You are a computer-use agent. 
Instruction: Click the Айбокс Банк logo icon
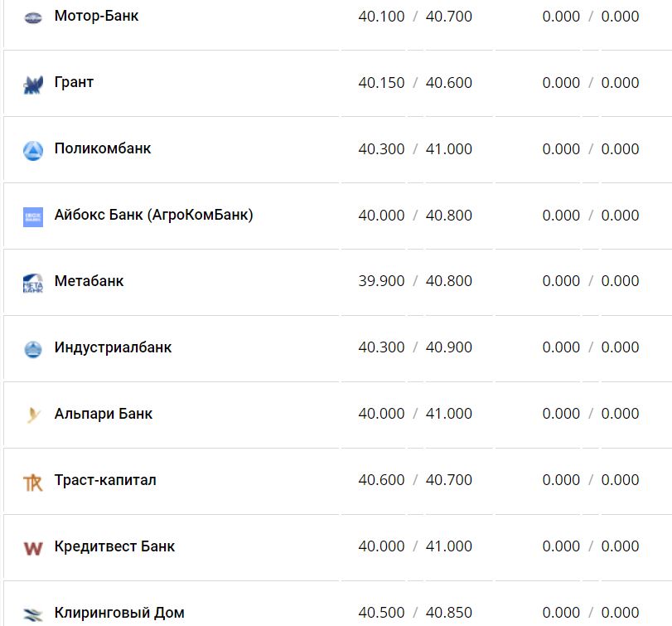(32, 216)
